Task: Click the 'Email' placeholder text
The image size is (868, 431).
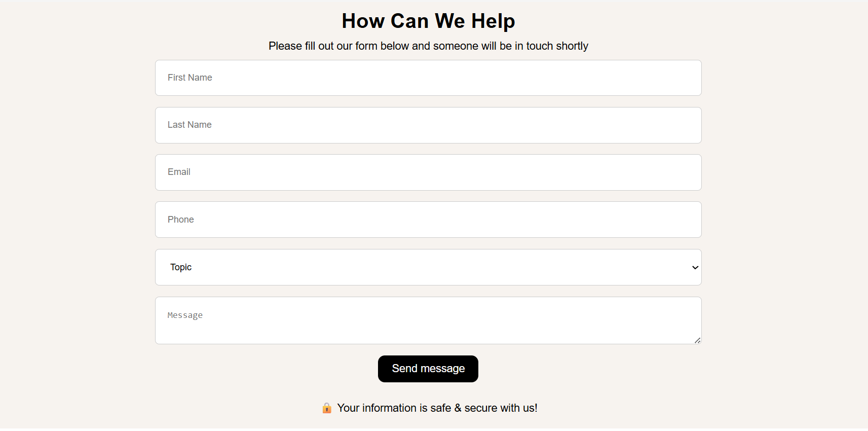Action: pyautogui.click(x=179, y=172)
